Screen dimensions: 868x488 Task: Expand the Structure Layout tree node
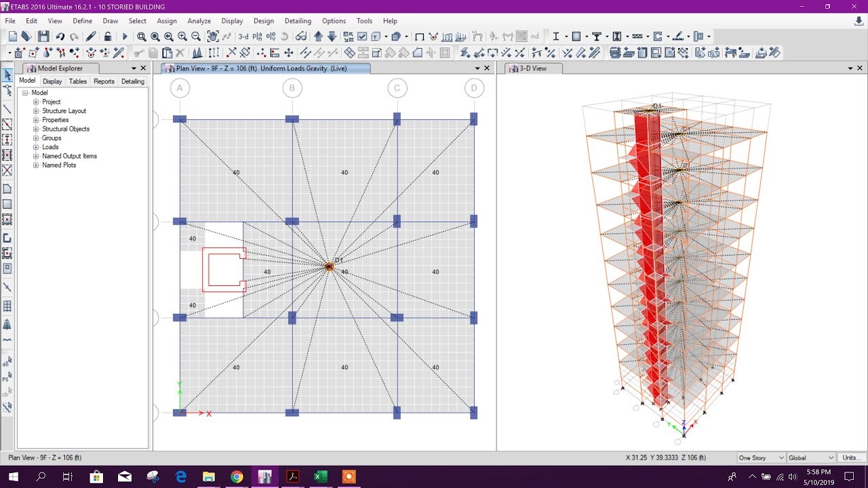36,110
